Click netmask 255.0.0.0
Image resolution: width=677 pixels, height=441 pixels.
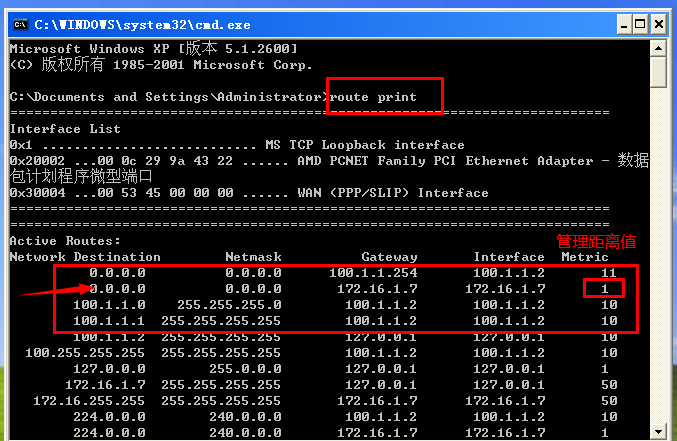[245, 368]
